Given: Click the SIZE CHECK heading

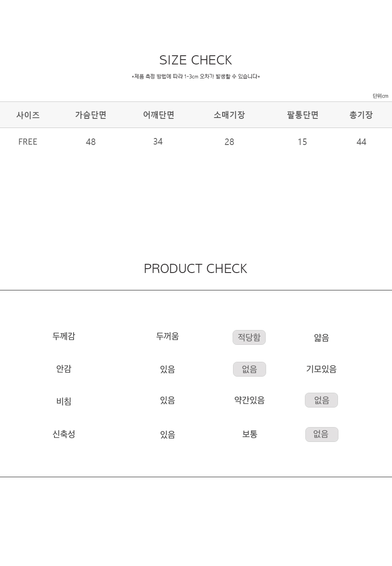Looking at the screenshot, I should 196,60.
